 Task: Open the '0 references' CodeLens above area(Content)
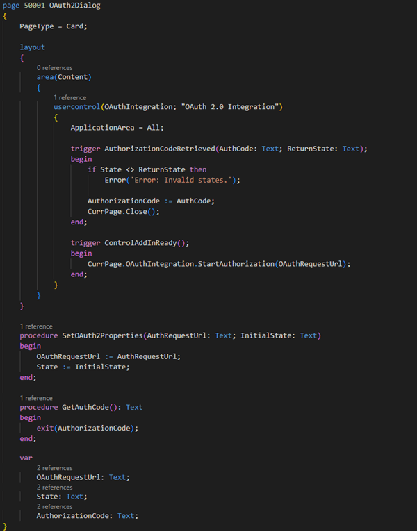click(x=54, y=68)
